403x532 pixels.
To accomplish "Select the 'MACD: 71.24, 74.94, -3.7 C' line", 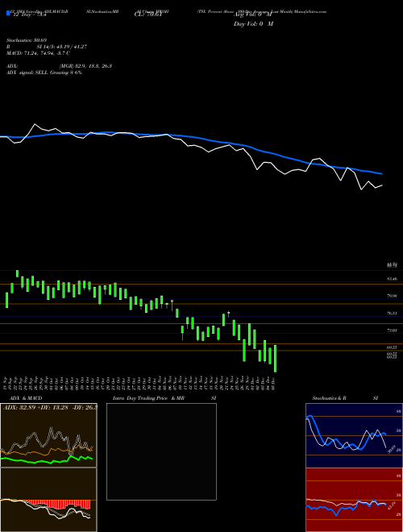I will [39, 53].
